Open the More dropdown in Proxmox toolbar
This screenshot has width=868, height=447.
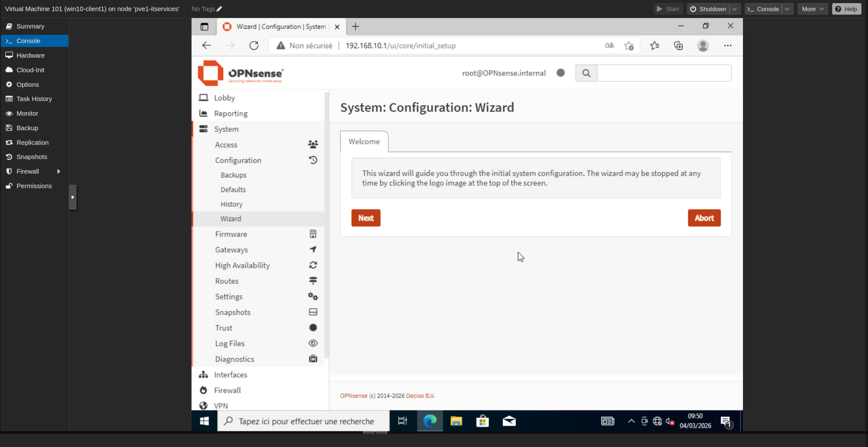point(812,9)
